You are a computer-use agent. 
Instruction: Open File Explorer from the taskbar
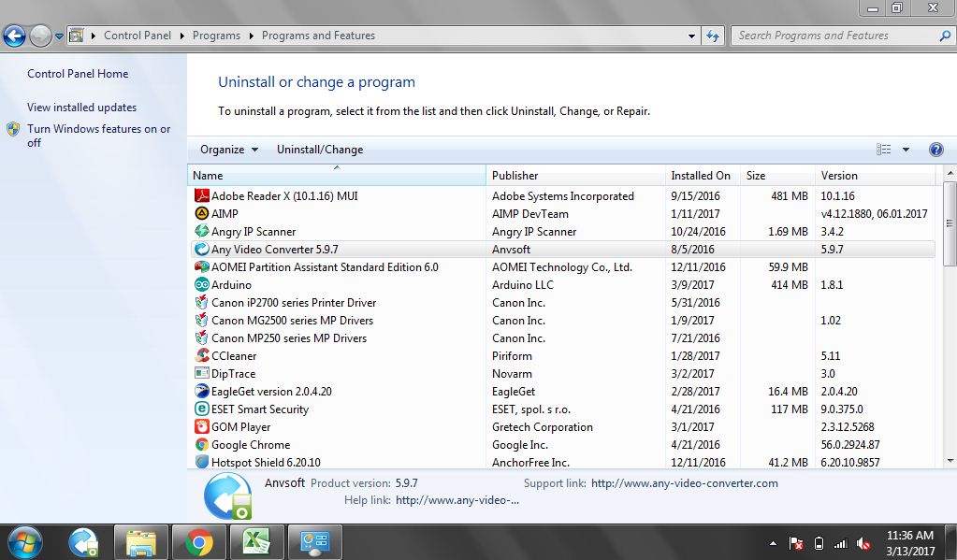point(141,542)
